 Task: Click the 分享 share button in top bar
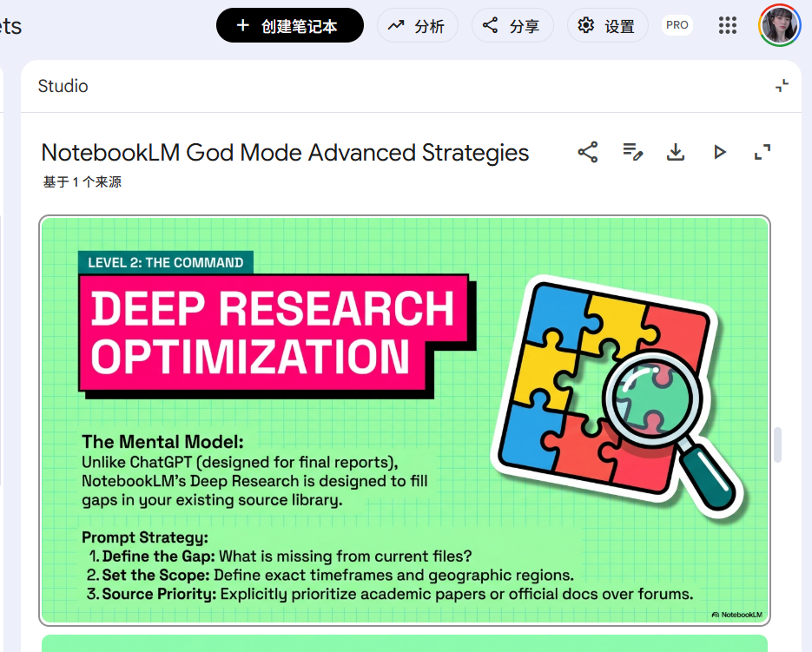tap(512, 25)
